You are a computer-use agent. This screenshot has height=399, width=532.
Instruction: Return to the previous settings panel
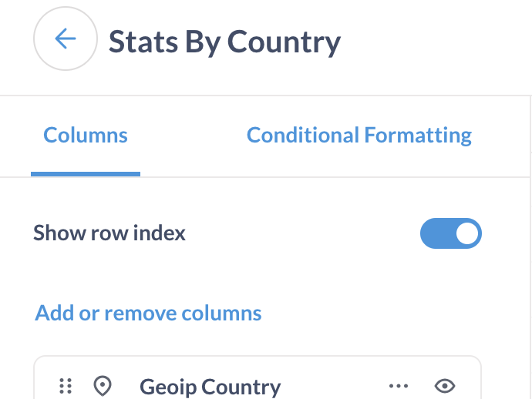[66, 39]
